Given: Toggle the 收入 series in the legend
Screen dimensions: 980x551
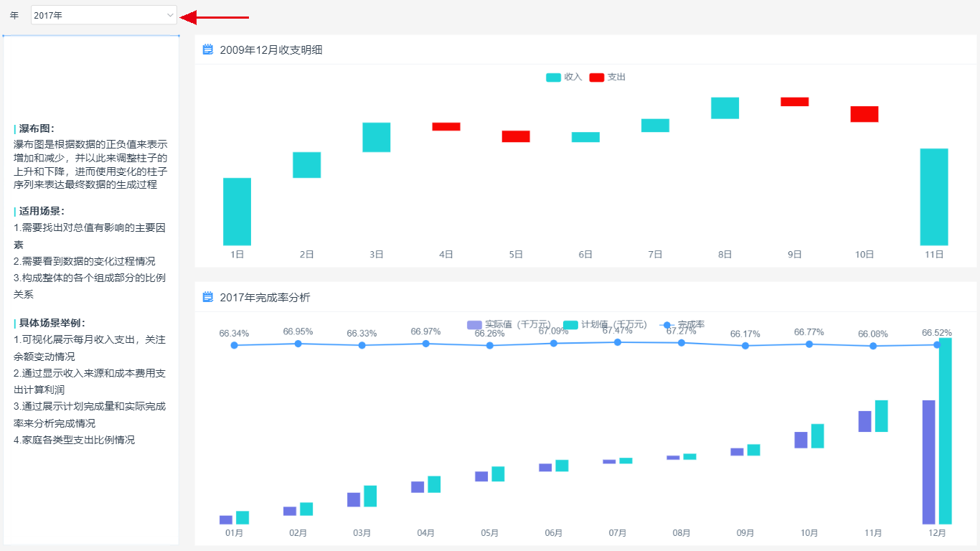Looking at the screenshot, I should tap(564, 77).
